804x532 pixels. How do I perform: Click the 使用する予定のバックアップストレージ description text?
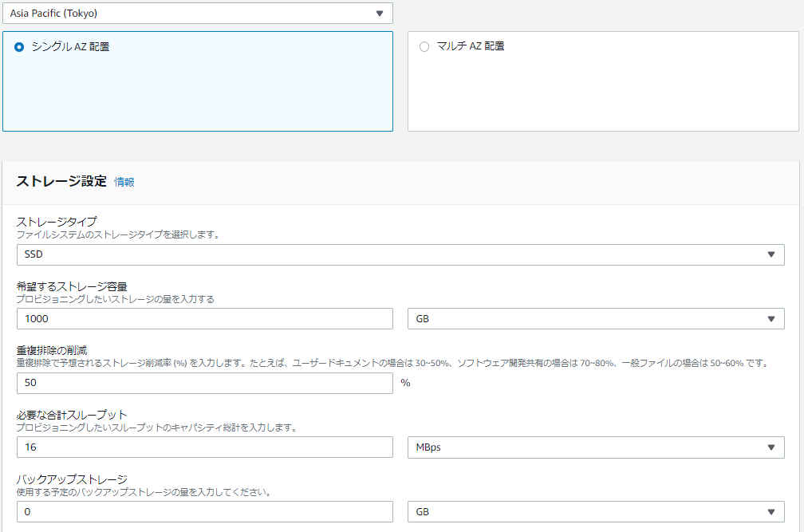point(144,493)
